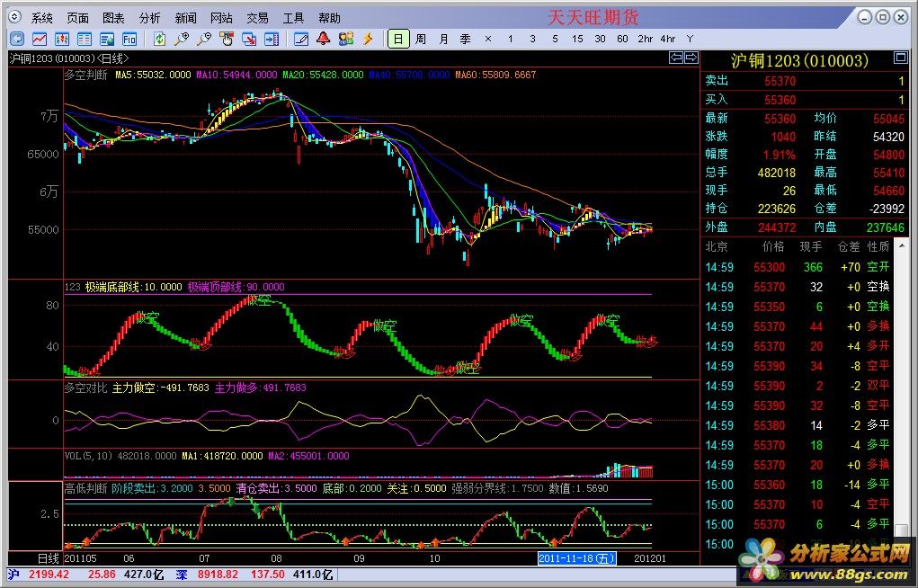
Task: Select the 15 minute period
Action: coord(577,39)
